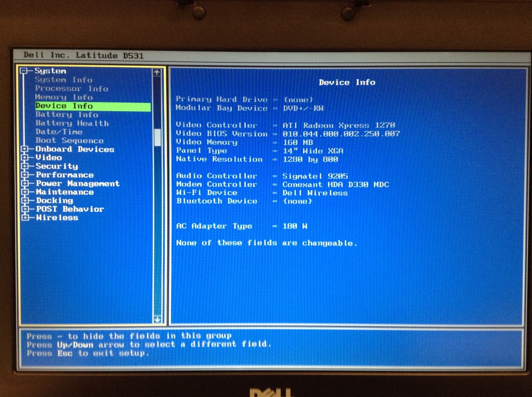Click 1280 by 800 resolution value

click(310, 159)
